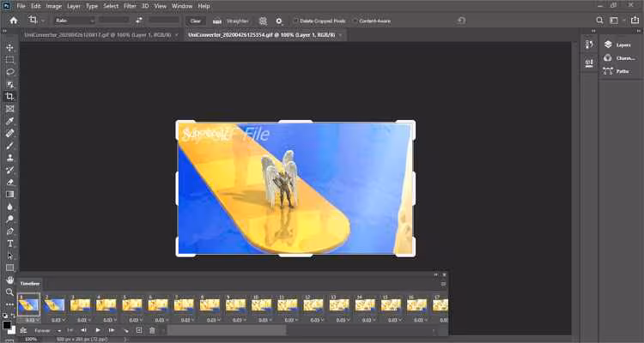
Task: Select the Clone Stamp tool
Action: click(9, 158)
